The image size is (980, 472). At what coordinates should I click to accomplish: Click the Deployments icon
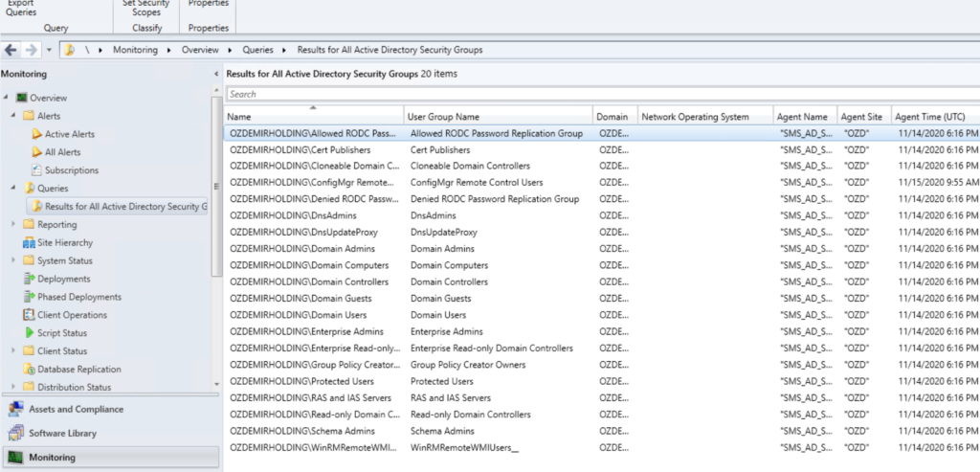pos(29,279)
